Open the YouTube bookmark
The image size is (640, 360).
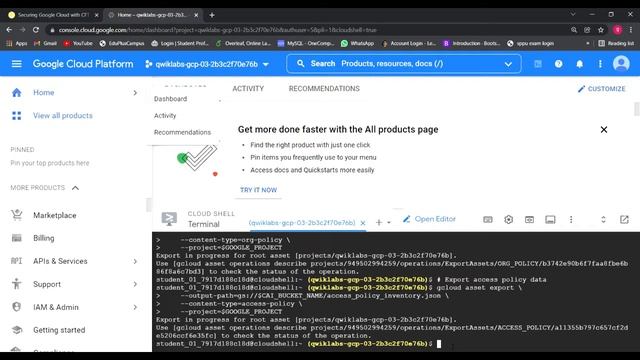[x=78, y=43]
